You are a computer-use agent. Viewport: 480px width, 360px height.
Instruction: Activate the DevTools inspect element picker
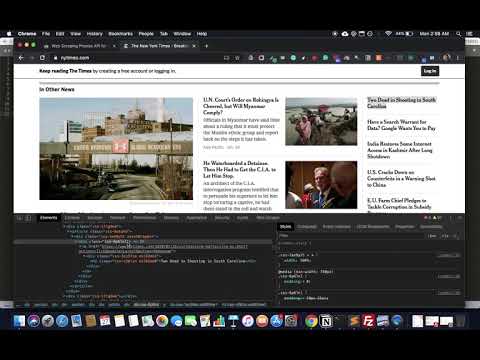point(20,218)
